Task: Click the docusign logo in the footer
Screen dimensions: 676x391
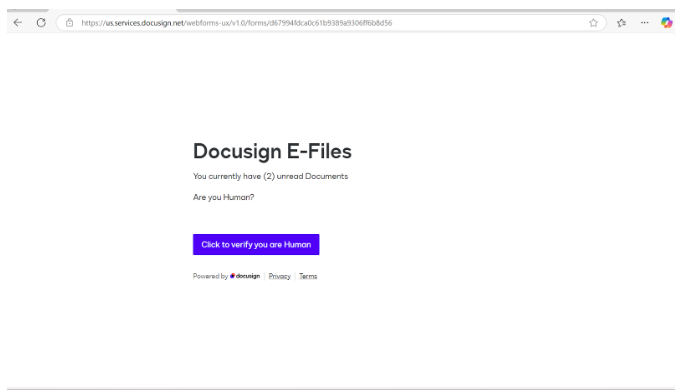Action: (245, 276)
